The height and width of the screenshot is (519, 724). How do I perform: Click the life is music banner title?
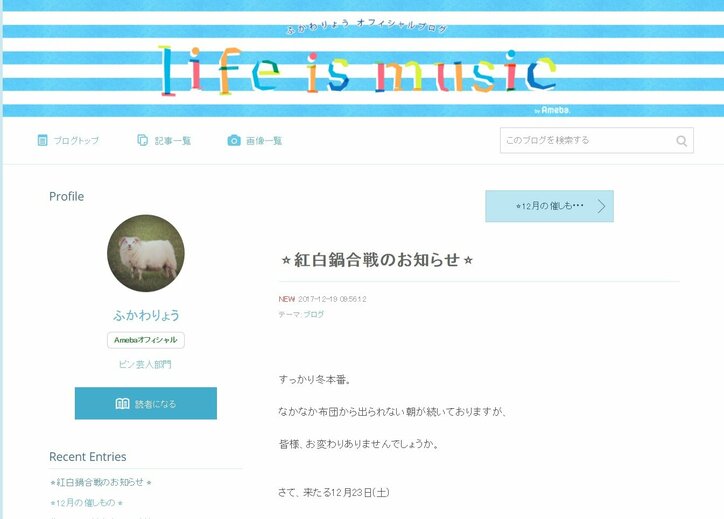(x=358, y=72)
